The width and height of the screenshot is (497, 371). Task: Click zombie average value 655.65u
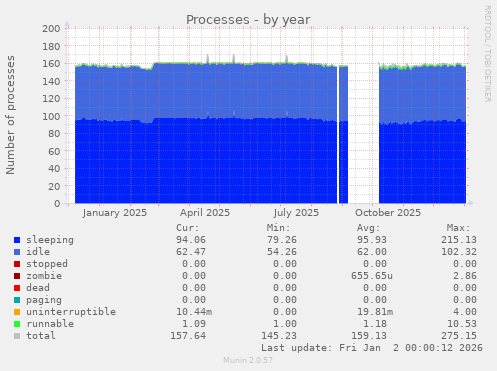point(372,276)
